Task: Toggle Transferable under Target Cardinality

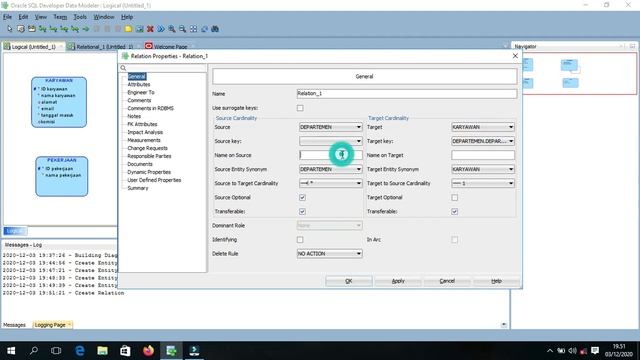Action: [x=455, y=211]
